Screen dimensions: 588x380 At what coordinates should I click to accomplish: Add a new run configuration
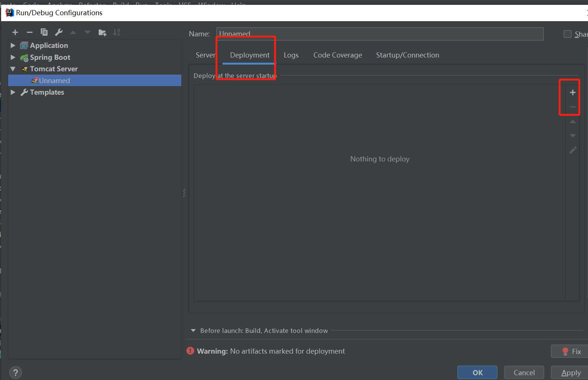[x=15, y=33]
